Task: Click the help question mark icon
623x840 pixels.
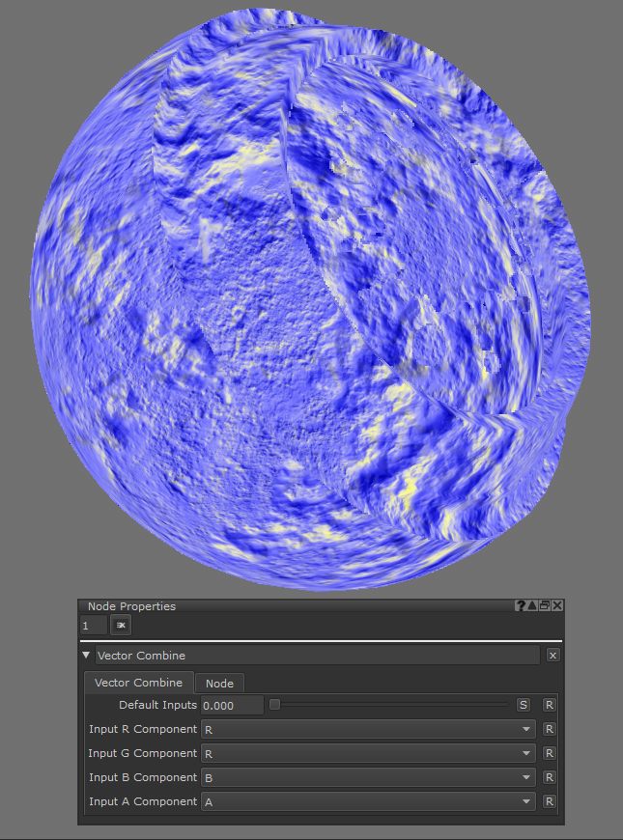Action: point(522,606)
